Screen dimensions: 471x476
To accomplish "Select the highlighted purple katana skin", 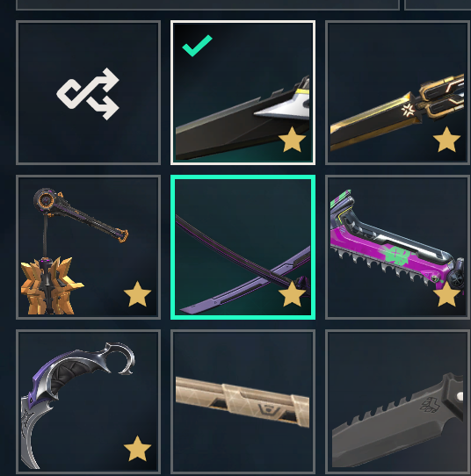I will [x=243, y=247].
